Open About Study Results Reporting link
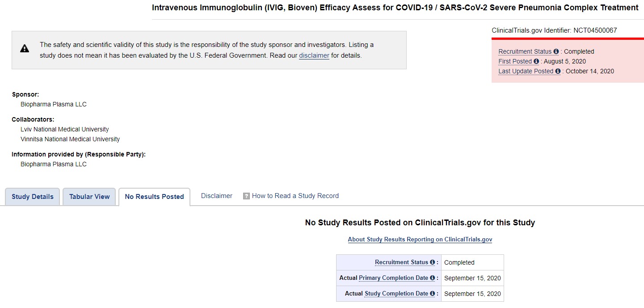644x308 pixels. click(420, 240)
